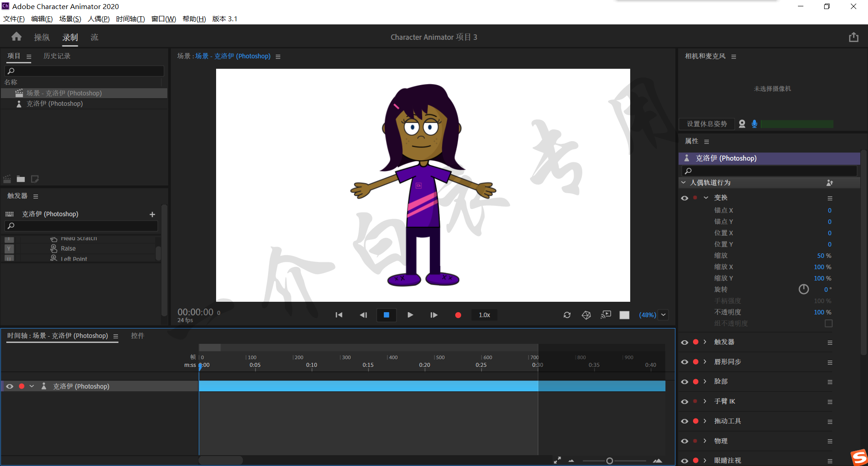Screen dimensions: 868x466
Task: Adjust the timeline zoom slider handle
Action: coord(609,461)
